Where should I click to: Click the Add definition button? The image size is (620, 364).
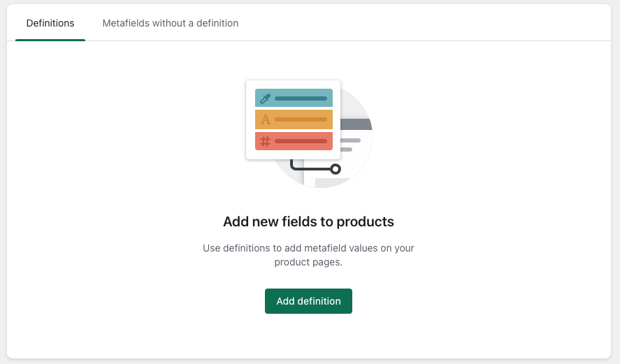coord(308,301)
